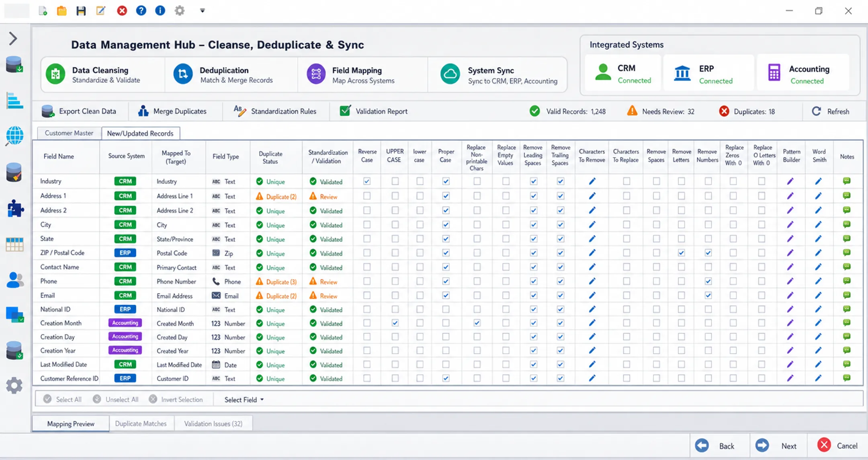Uncheck Remove Trailing Spaces for National ID
This screenshot has height=460, width=868.
(x=560, y=309)
